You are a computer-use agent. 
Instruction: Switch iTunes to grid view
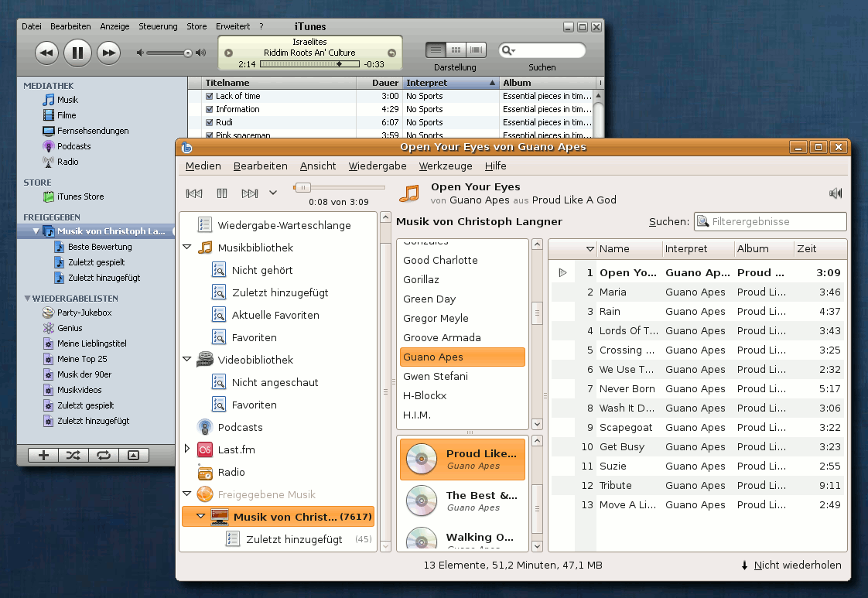456,50
